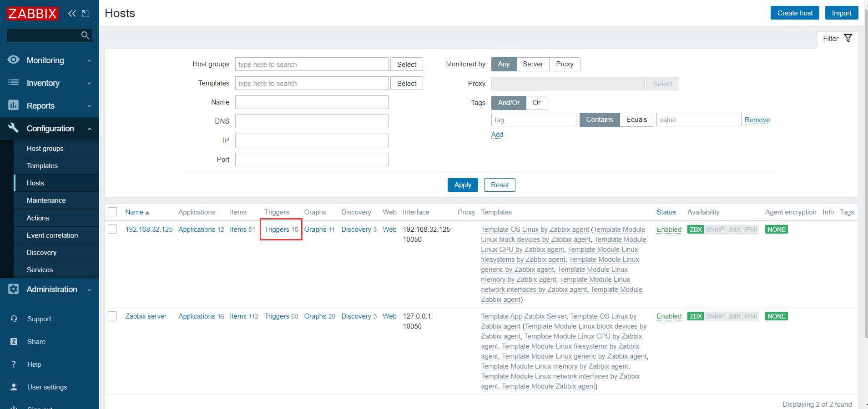The height and width of the screenshot is (409, 868).
Task: Click JMX badge in 192.168.32.125 row
Action: (x=734, y=229)
